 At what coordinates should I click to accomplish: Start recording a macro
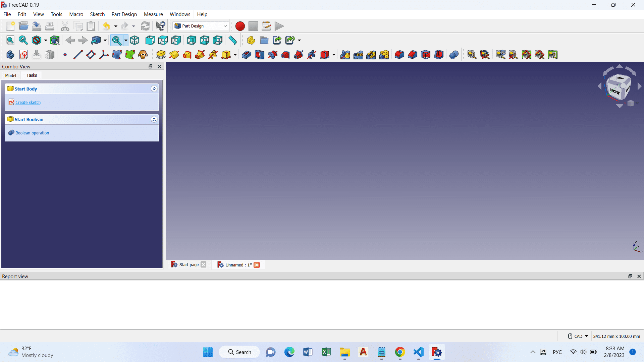[x=240, y=26]
